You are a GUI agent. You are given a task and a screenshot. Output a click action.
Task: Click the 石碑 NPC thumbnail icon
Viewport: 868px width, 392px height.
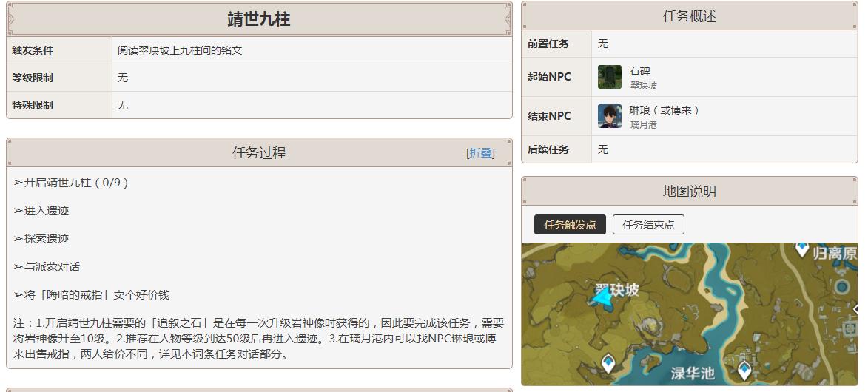[x=610, y=77]
